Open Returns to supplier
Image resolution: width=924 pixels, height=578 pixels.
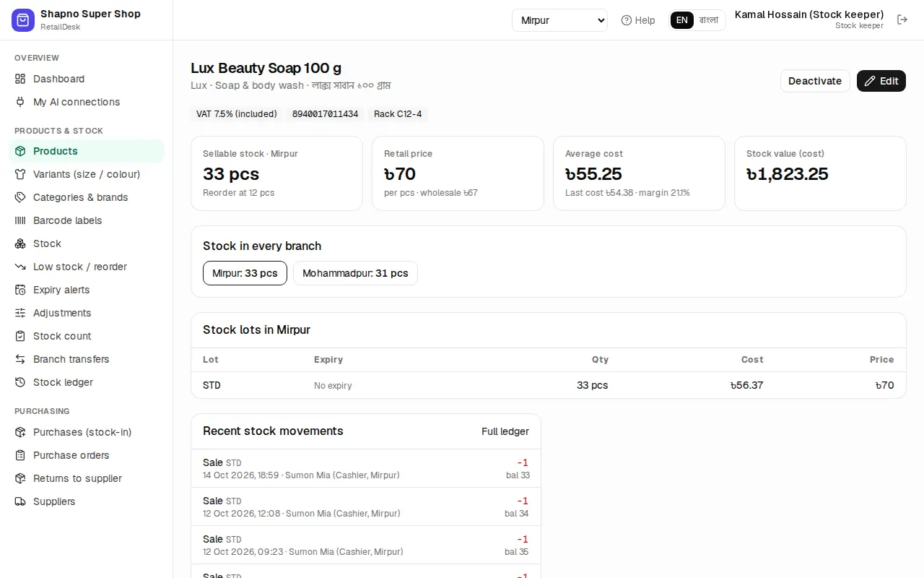[x=87, y=478]
